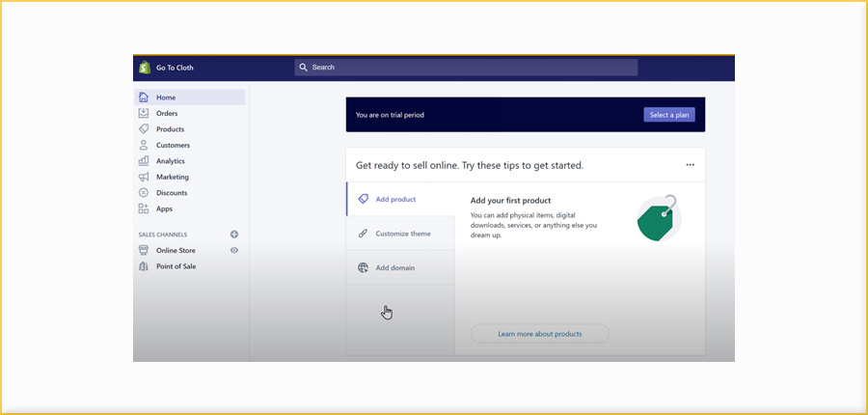Focus the Search field in top bar
This screenshot has width=868, height=415.
(x=466, y=67)
